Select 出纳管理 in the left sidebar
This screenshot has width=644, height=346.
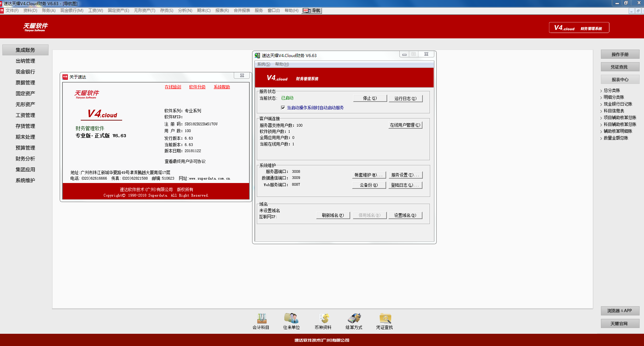tap(25, 61)
